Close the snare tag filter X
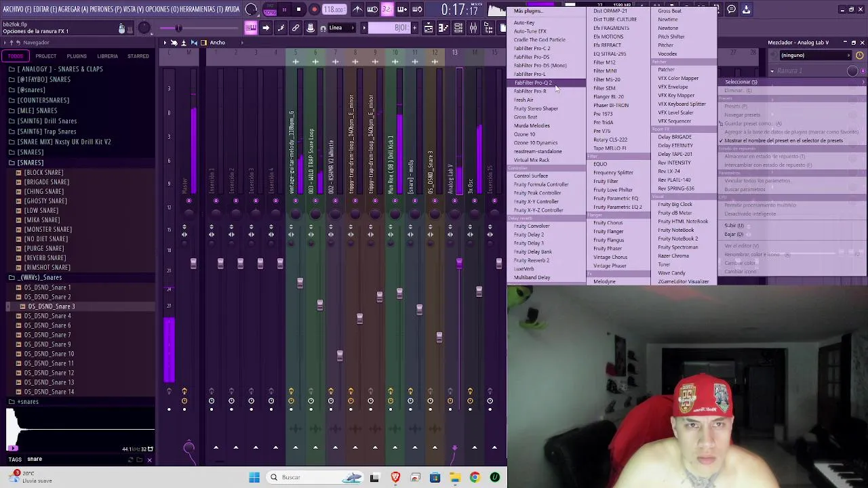This screenshot has height=488, width=868. (x=149, y=460)
